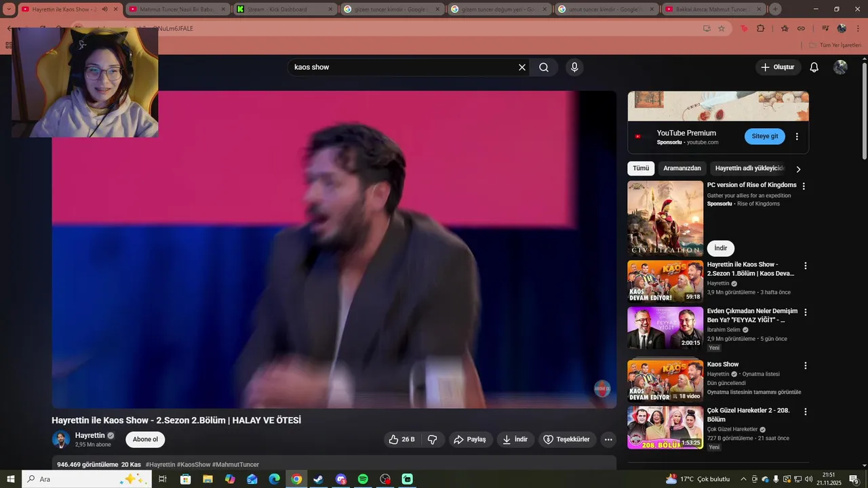Open Discord from the taskbar
This screenshot has width=868, height=488.
(x=340, y=479)
